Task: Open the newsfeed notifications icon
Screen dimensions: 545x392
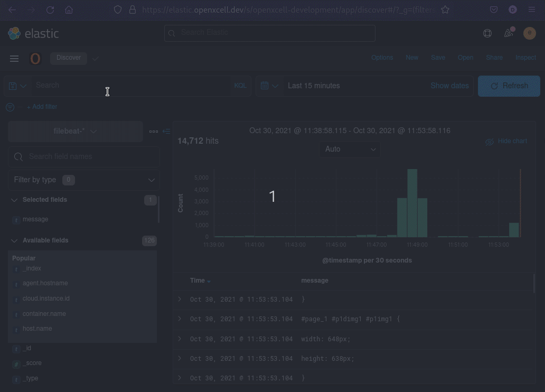Action: [509, 33]
